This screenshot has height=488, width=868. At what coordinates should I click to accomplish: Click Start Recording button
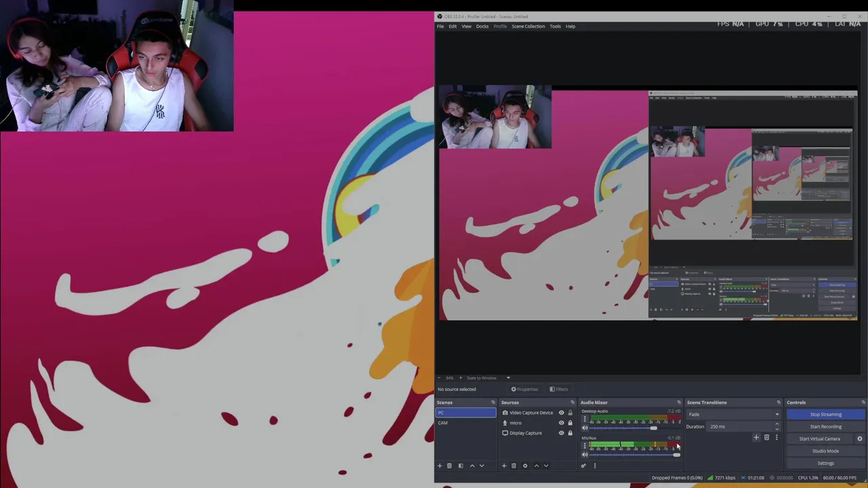point(825,426)
